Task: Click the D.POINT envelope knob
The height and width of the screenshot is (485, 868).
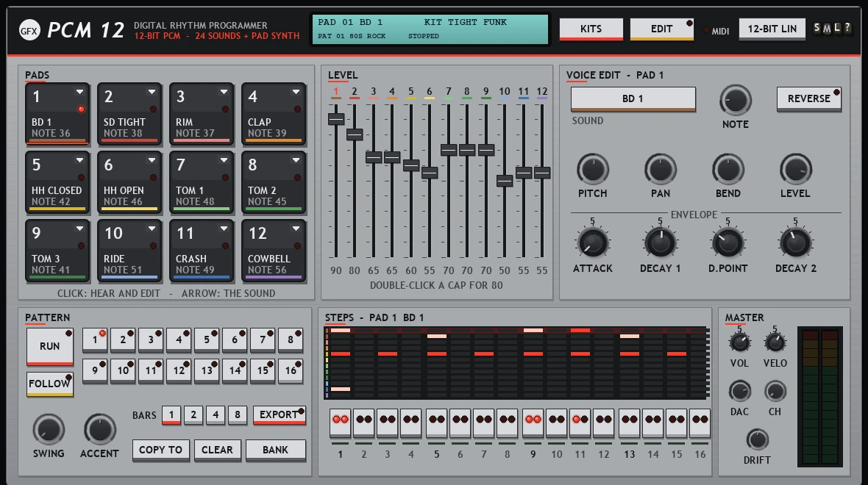Action: coord(728,242)
